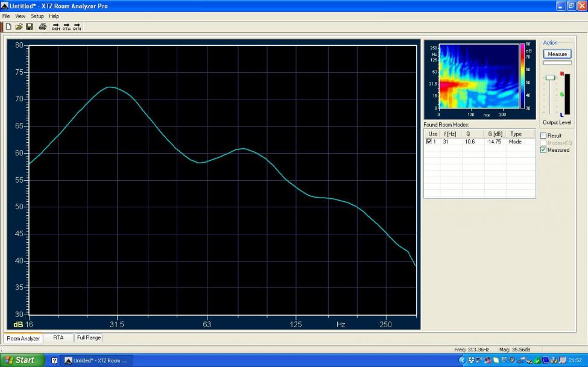
Task: Switch mode via the RM toolbar icon
Action: tap(56, 27)
